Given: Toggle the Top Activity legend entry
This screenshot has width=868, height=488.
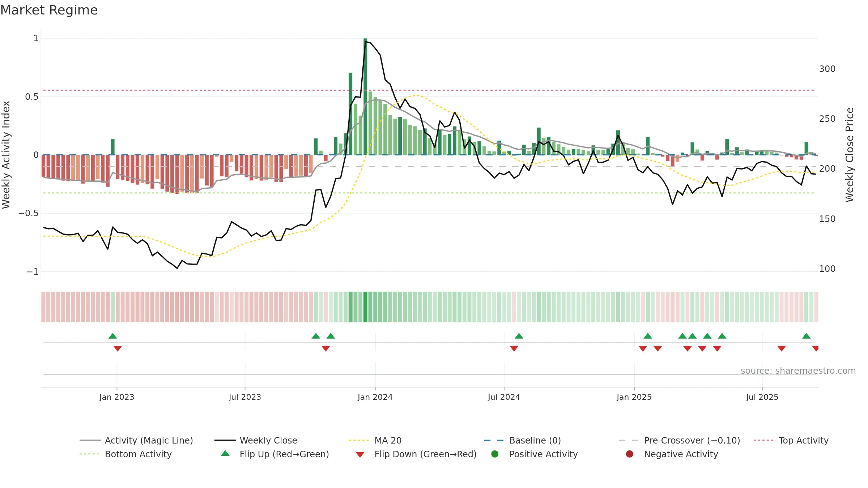Looking at the screenshot, I should [x=791, y=440].
